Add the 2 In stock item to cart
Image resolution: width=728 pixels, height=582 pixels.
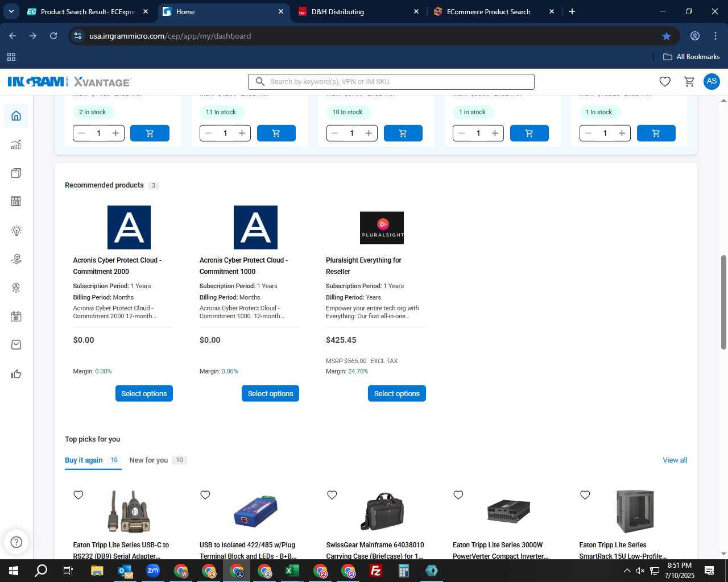point(150,133)
